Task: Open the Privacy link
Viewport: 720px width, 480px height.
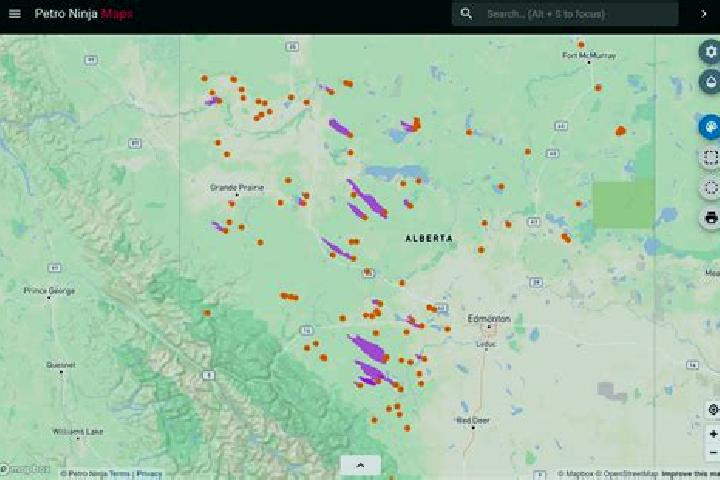Action: 149,474
